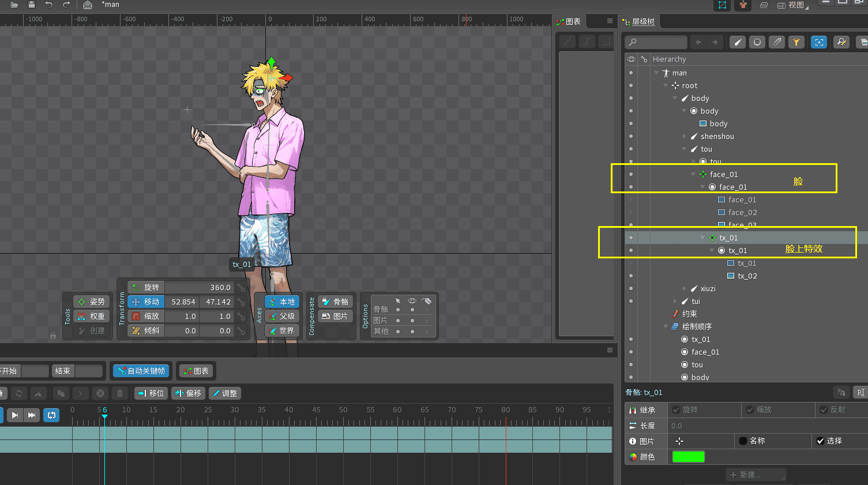Activate the 权重 (Weights) tool
Viewport: 868px width, 485px height.
point(91,316)
